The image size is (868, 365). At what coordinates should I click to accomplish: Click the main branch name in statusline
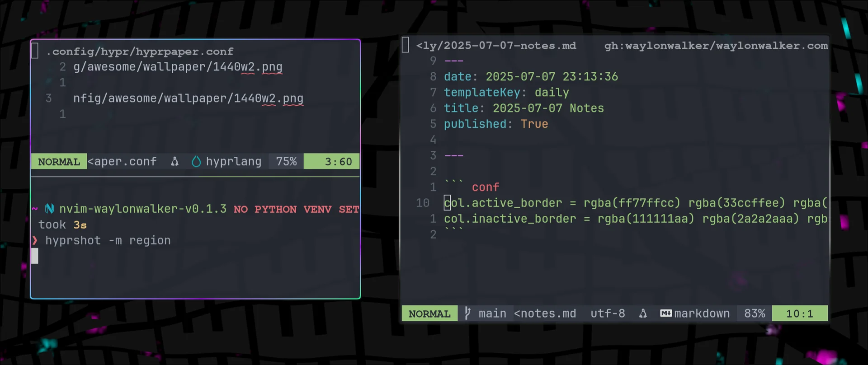click(492, 314)
